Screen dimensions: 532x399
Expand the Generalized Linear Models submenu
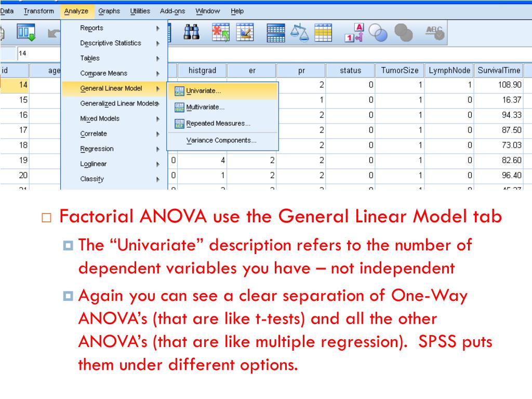pyautogui.click(x=114, y=103)
